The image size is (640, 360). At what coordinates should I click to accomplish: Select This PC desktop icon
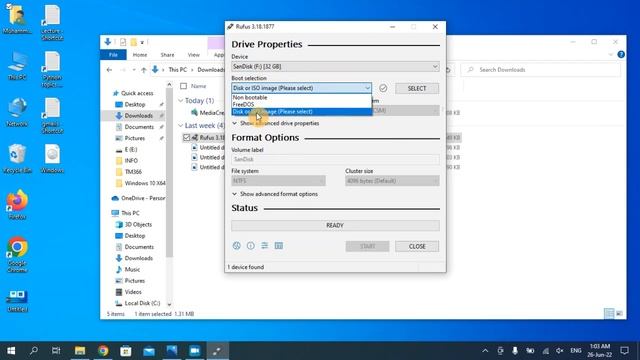point(17,65)
